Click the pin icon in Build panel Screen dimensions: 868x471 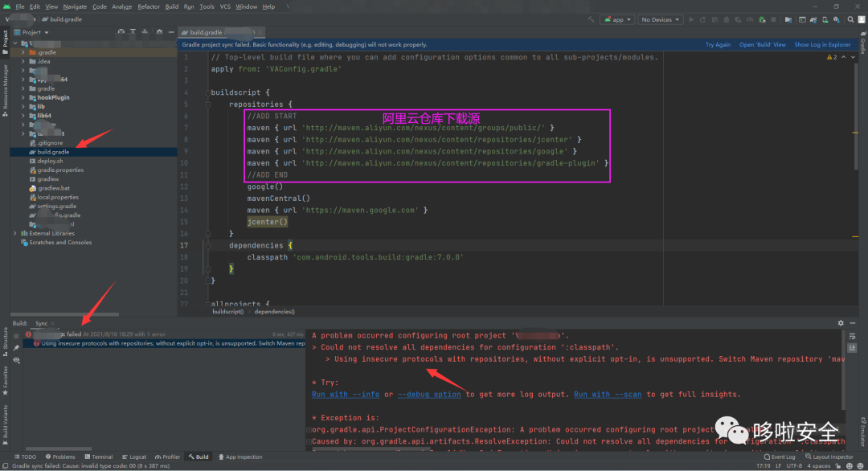pos(16,347)
